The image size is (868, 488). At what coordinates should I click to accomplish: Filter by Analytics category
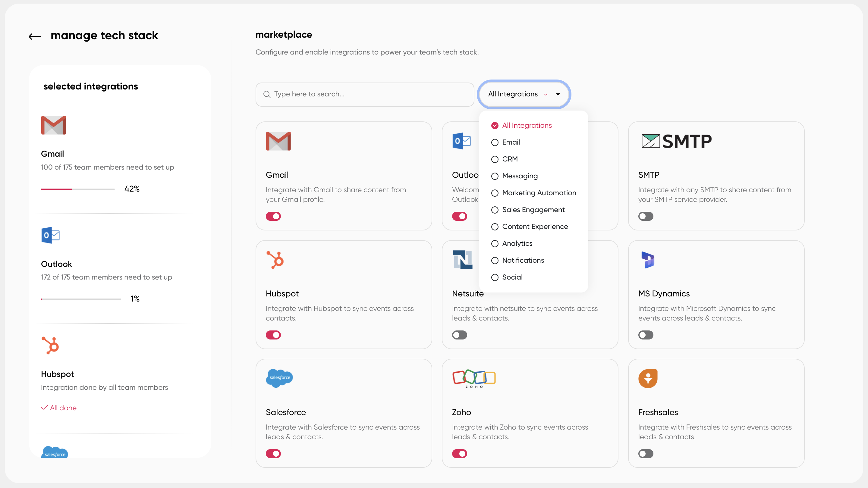pos(512,243)
